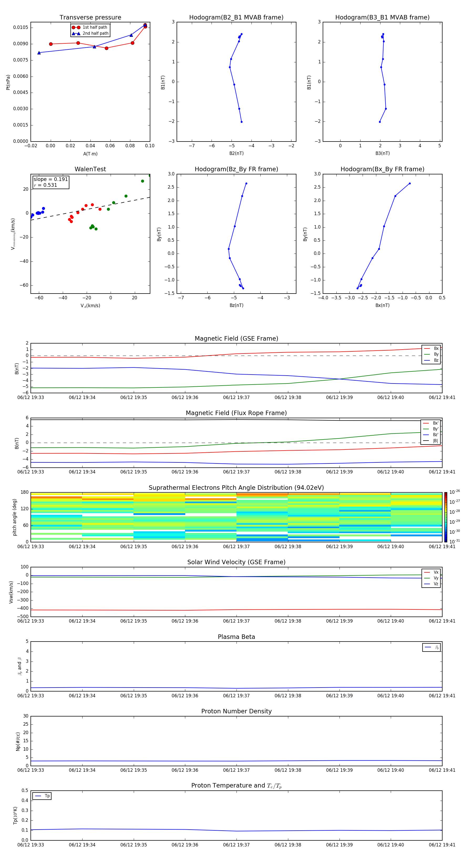Click the "B3(nT)" x-axis label
The width and height of the screenshot is (473, 868).
click(x=382, y=153)
